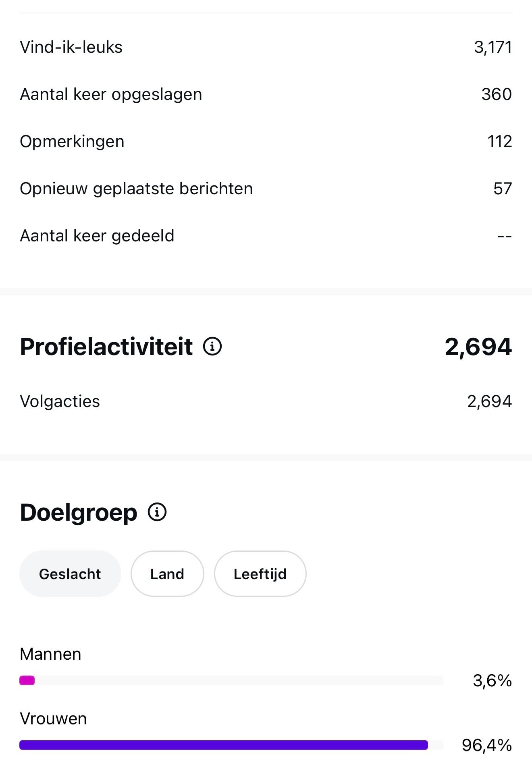Image resolution: width=532 pixels, height=779 pixels.
Task: Tap the Aantal keer gedeeld row
Action: click(x=266, y=236)
